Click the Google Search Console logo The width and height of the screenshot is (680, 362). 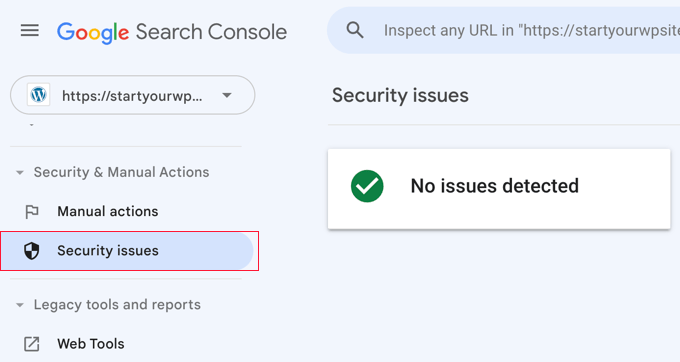tap(172, 32)
